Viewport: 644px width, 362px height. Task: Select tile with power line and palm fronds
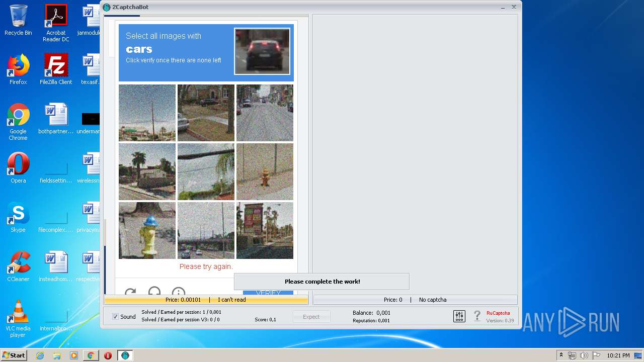coord(206,171)
